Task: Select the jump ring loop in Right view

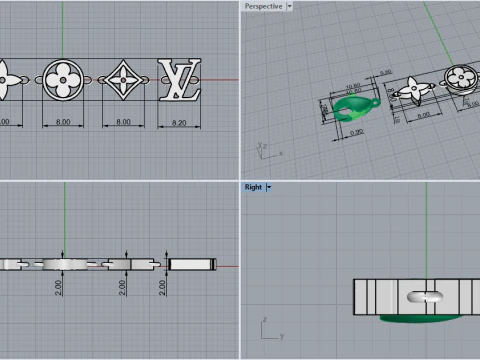Action: (425, 297)
